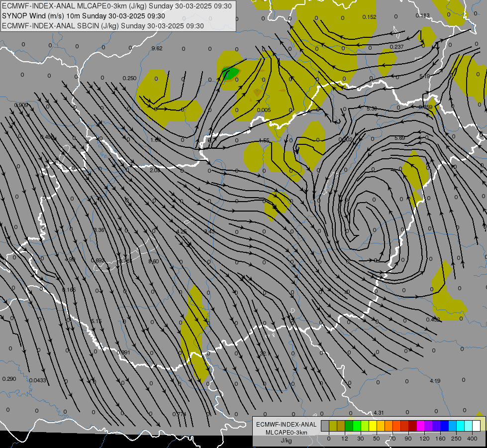
Task: Click the map value '0.005'
Action: click(x=264, y=110)
